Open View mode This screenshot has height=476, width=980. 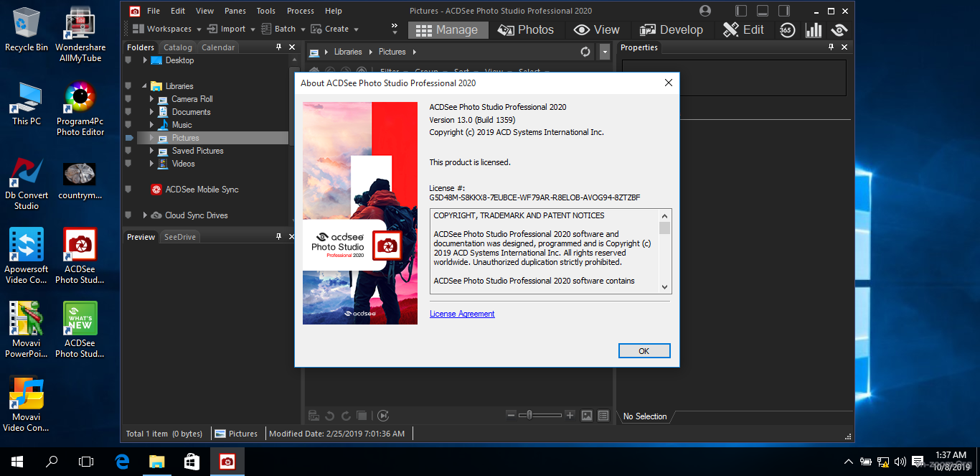pyautogui.click(x=597, y=29)
